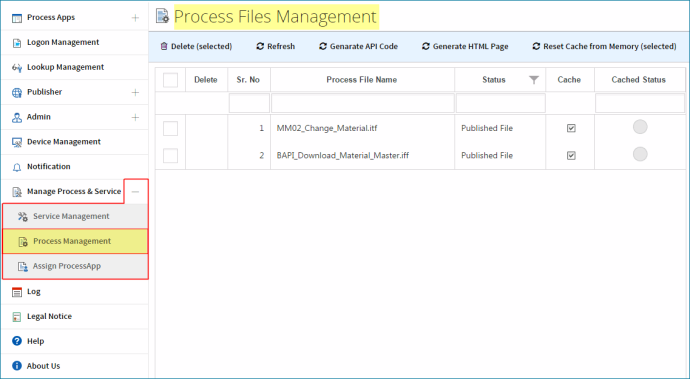
Task: Click Genarate API Code button
Action: click(x=358, y=46)
